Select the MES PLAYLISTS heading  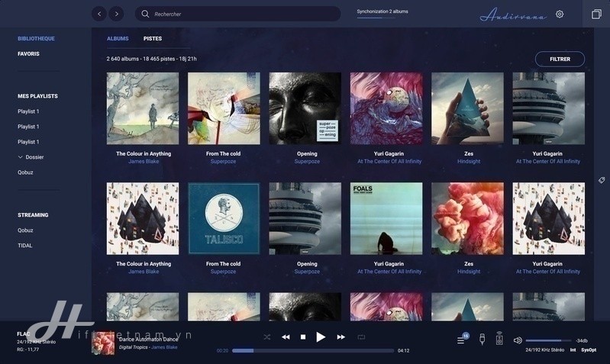tap(37, 96)
